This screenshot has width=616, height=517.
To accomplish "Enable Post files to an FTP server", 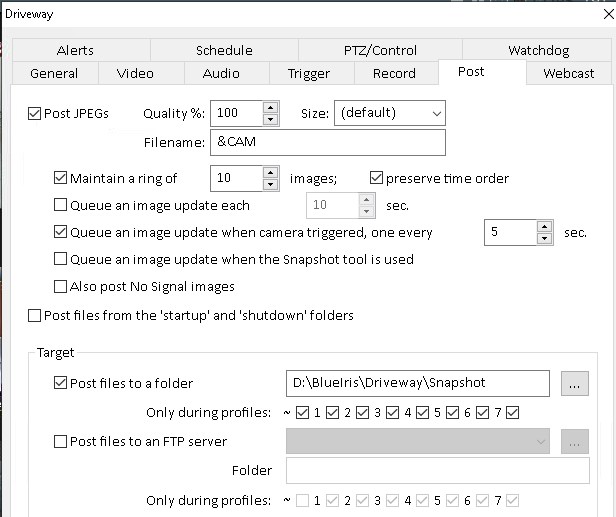I will pos(60,441).
